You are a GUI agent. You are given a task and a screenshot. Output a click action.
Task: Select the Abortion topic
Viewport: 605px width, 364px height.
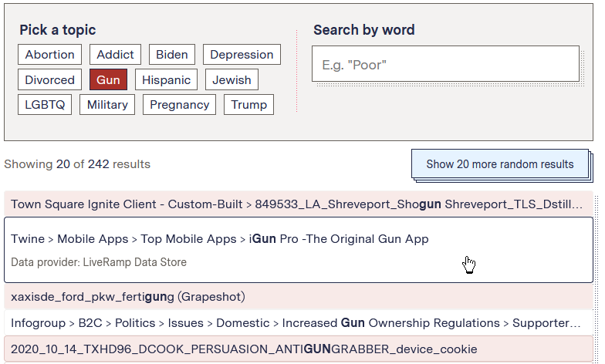click(x=49, y=54)
